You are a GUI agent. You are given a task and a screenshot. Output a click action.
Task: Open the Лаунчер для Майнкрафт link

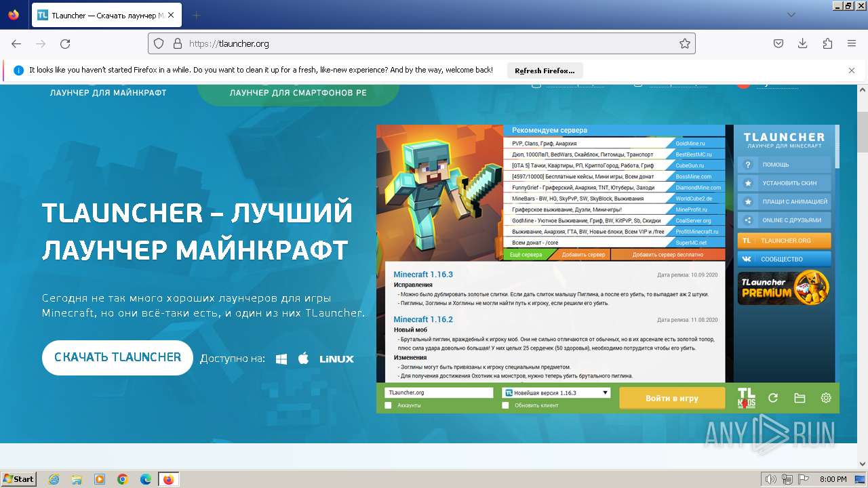(108, 93)
